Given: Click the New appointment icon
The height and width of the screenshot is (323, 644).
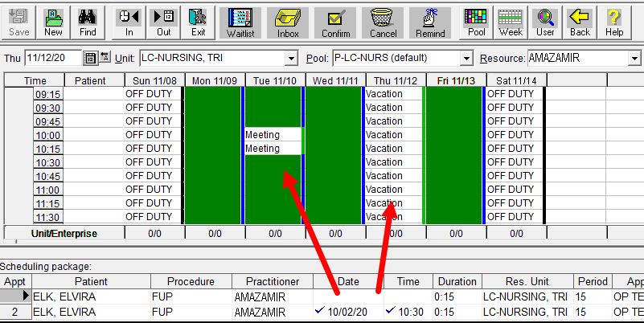Looking at the screenshot, I should pyautogui.click(x=53, y=22).
